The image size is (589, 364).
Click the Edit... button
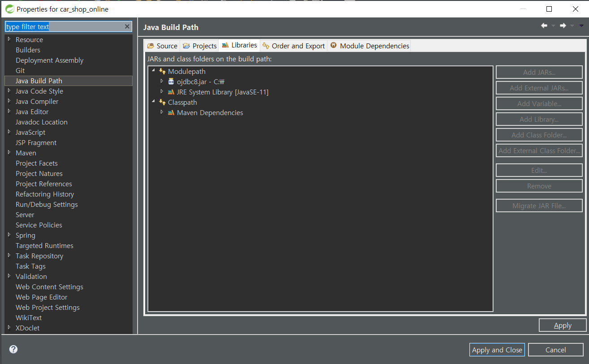point(539,170)
